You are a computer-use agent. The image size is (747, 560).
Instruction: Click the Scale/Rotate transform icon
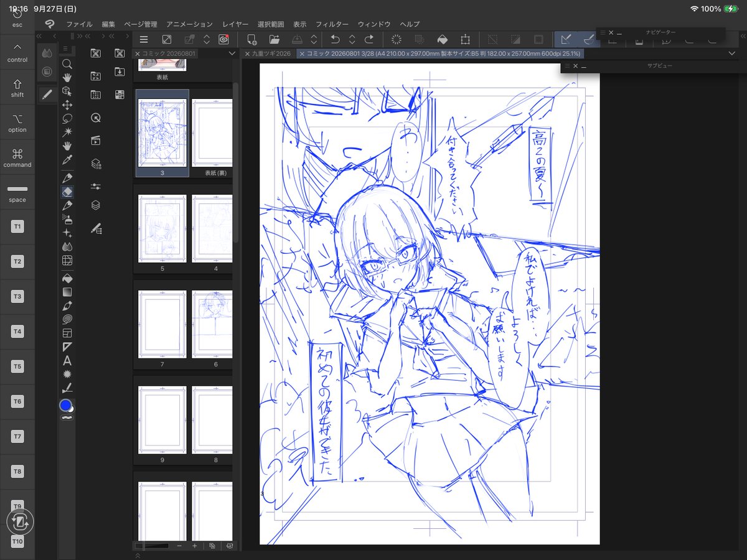pos(464,39)
